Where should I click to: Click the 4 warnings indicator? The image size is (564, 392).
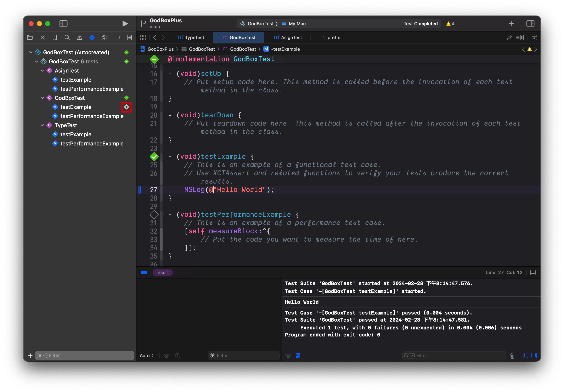450,24
